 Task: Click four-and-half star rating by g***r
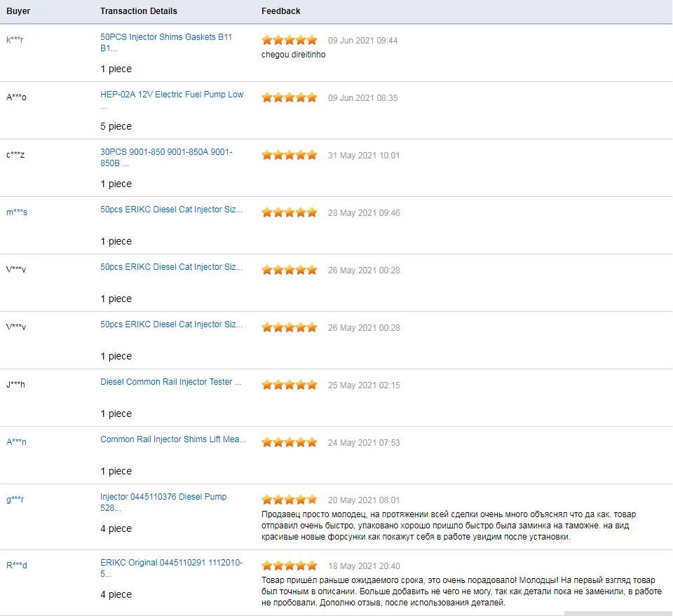click(x=290, y=500)
